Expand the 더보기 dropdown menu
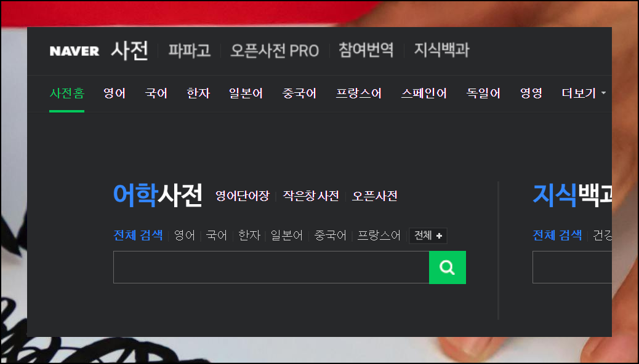Image resolution: width=639 pixels, height=364 pixels. tap(583, 93)
